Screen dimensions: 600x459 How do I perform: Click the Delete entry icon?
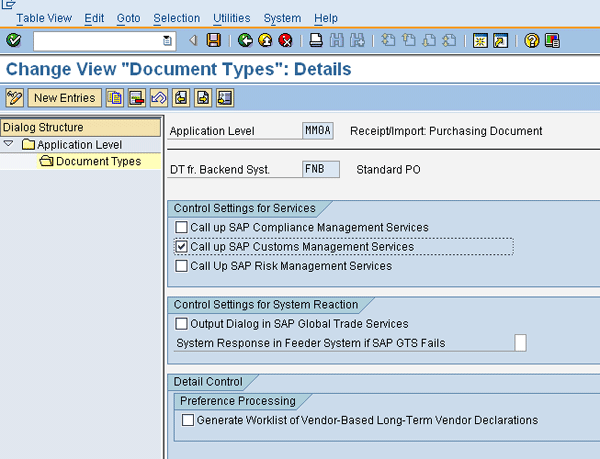(x=137, y=98)
